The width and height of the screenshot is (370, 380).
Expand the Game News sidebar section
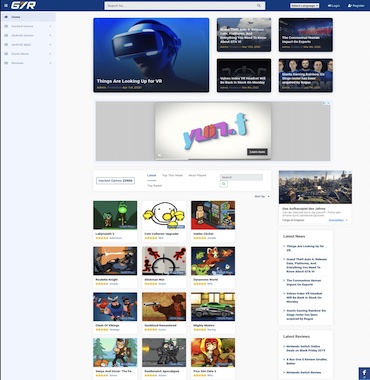tap(50, 54)
